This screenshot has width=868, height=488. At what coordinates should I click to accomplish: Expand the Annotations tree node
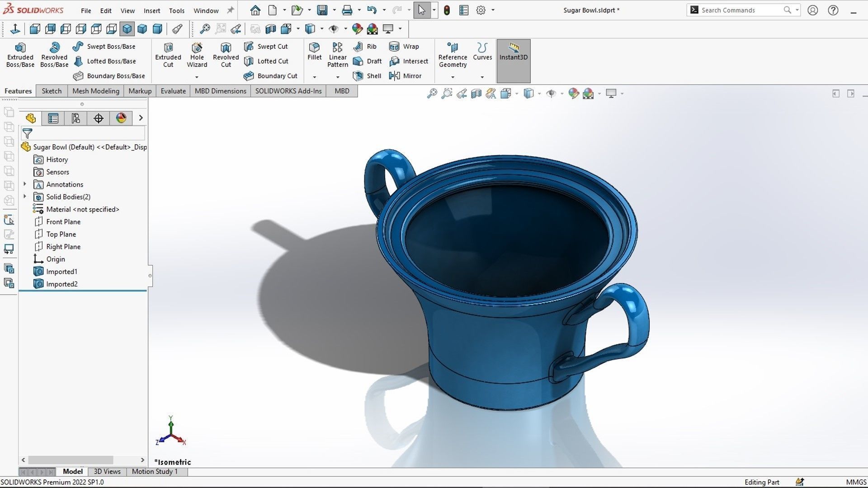pos(25,184)
